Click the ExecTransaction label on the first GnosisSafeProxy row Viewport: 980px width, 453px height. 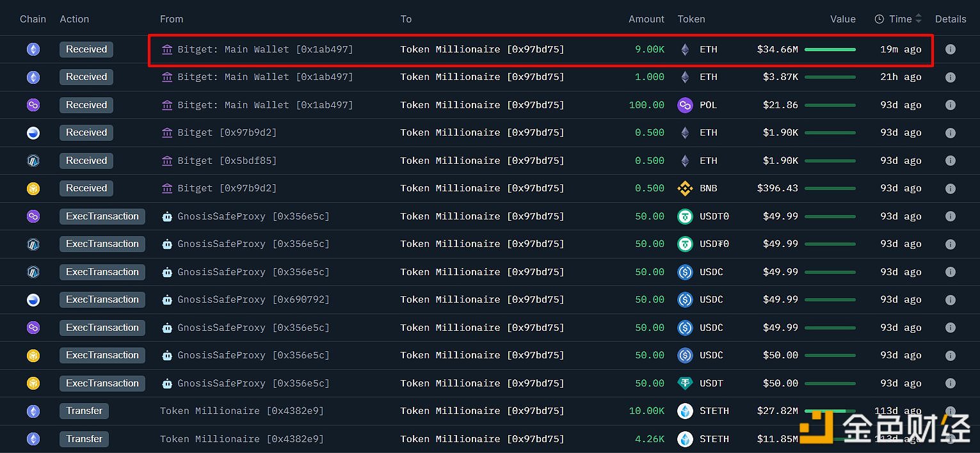[102, 216]
